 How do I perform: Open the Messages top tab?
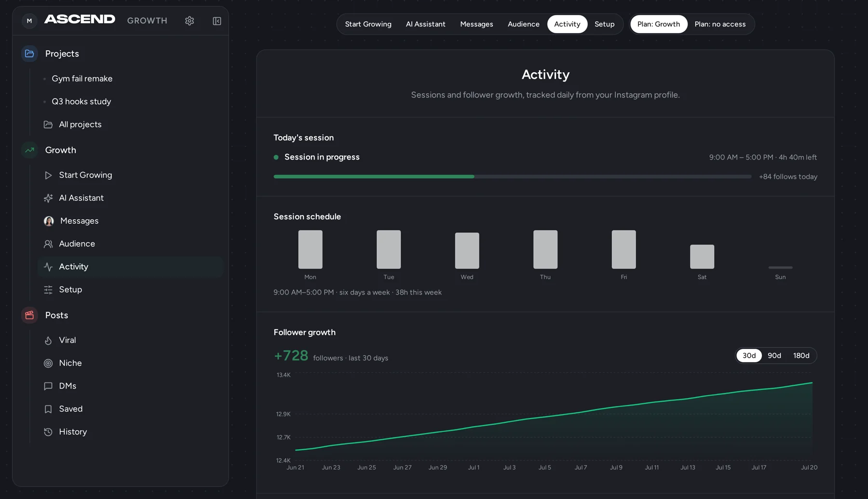tap(476, 24)
